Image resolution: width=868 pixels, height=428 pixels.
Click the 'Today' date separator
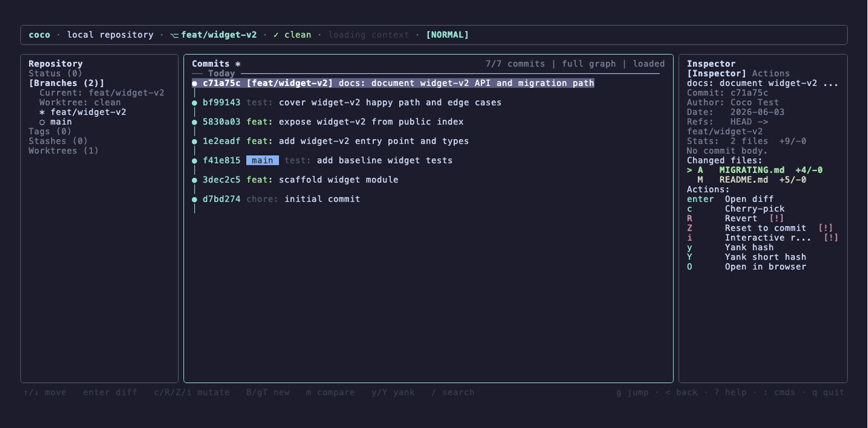(221, 74)
